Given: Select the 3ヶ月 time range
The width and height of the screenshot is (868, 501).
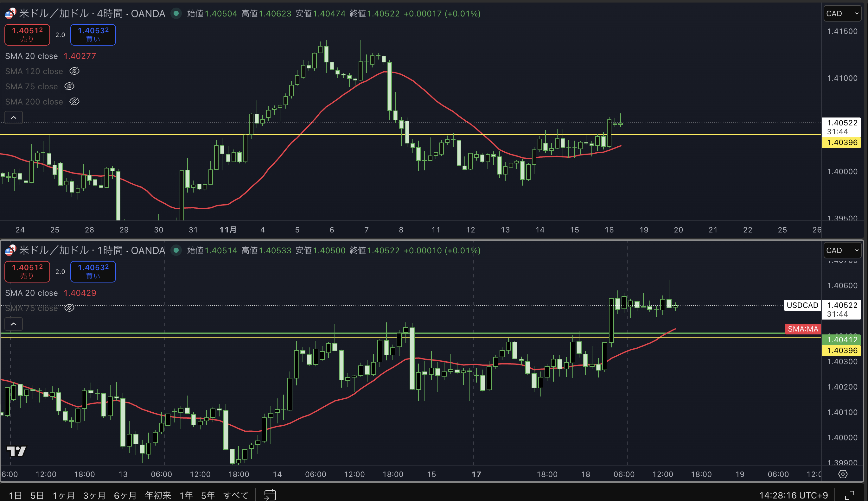Looking at the screenshot, I should pos(94,495).
